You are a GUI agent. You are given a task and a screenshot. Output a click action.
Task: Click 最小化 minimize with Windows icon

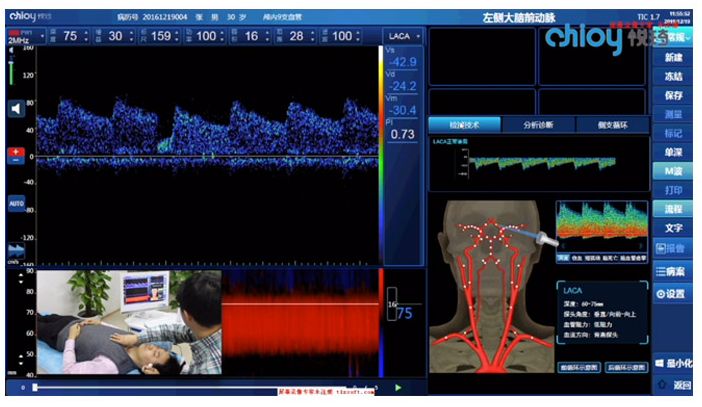[x=671, y=362]
